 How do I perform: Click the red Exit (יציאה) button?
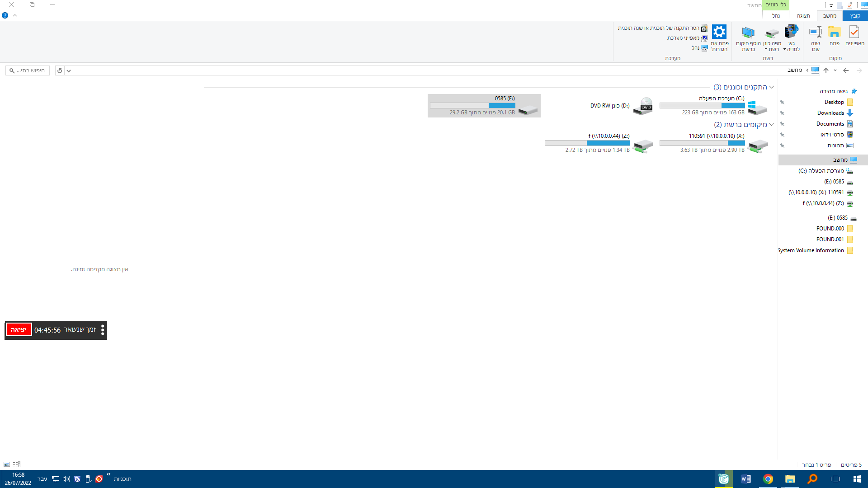pyautogui.click(x=19, y=330)
